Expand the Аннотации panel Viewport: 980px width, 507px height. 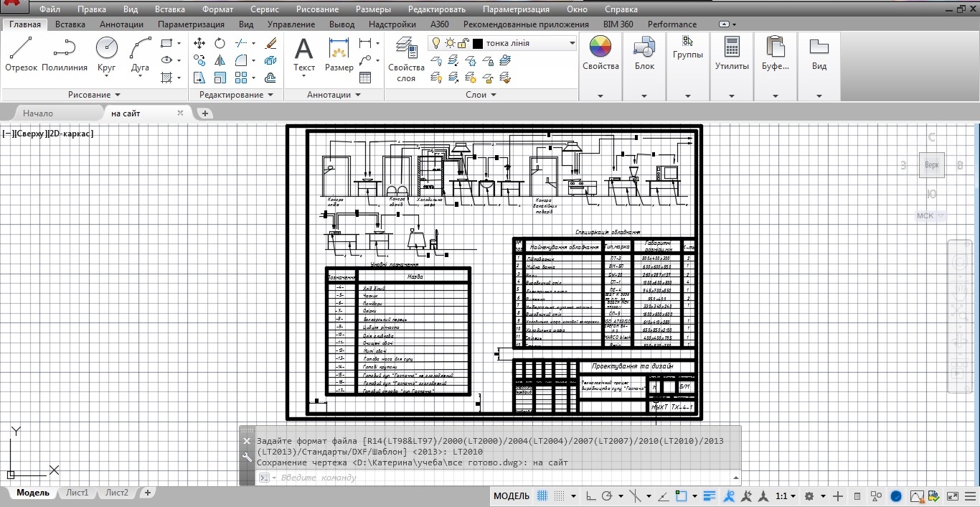pyautogui.click(x=334, y=95)
